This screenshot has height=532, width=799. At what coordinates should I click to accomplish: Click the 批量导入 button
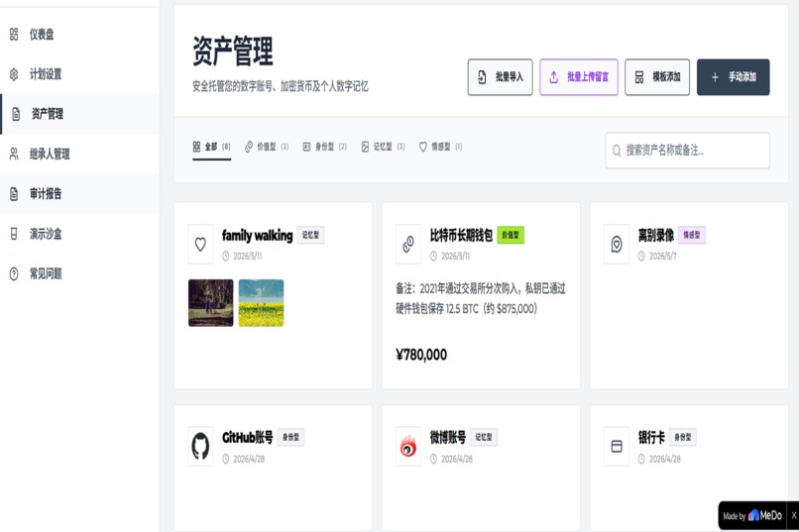[500, 77]
